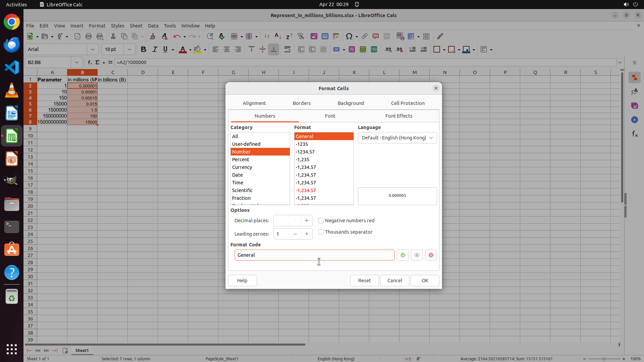Switch to the Font Effects tab
The height and width of the screenshot is (362, 644).
click(x=398, y=116)
